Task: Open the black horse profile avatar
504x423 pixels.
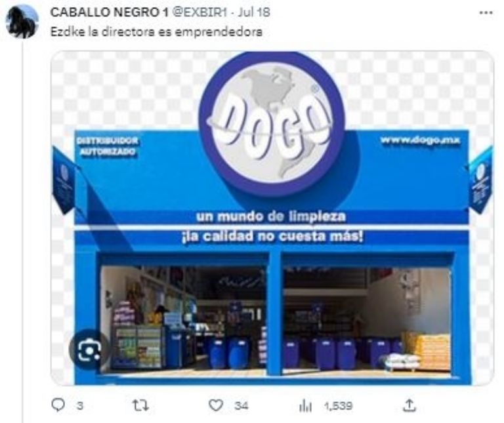Action: (22, 21)
